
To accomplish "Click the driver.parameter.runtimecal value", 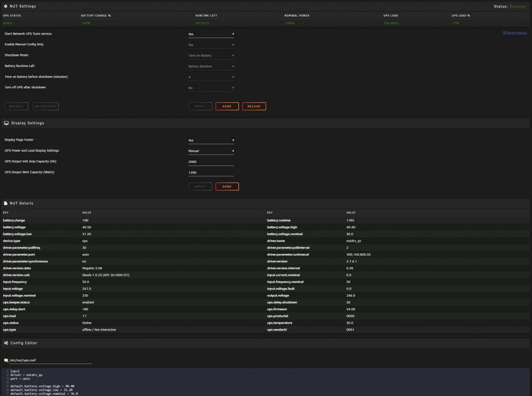I will coord(358,254).
